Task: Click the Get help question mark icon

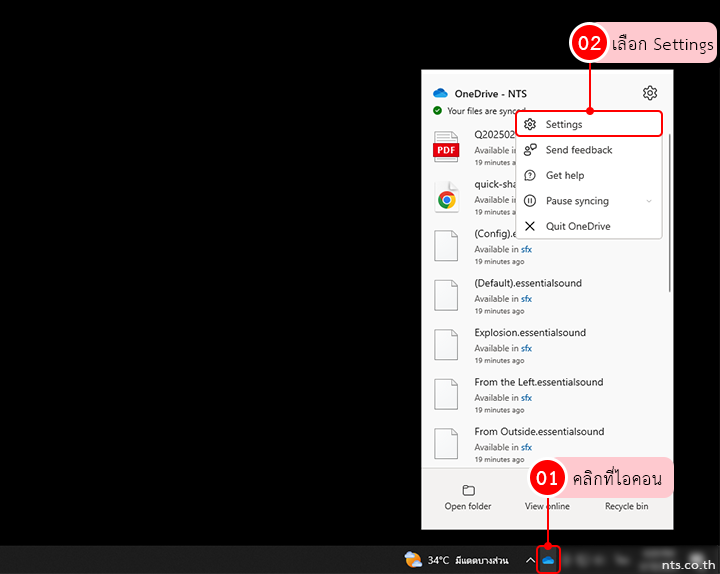Action: tap(530, 175)
